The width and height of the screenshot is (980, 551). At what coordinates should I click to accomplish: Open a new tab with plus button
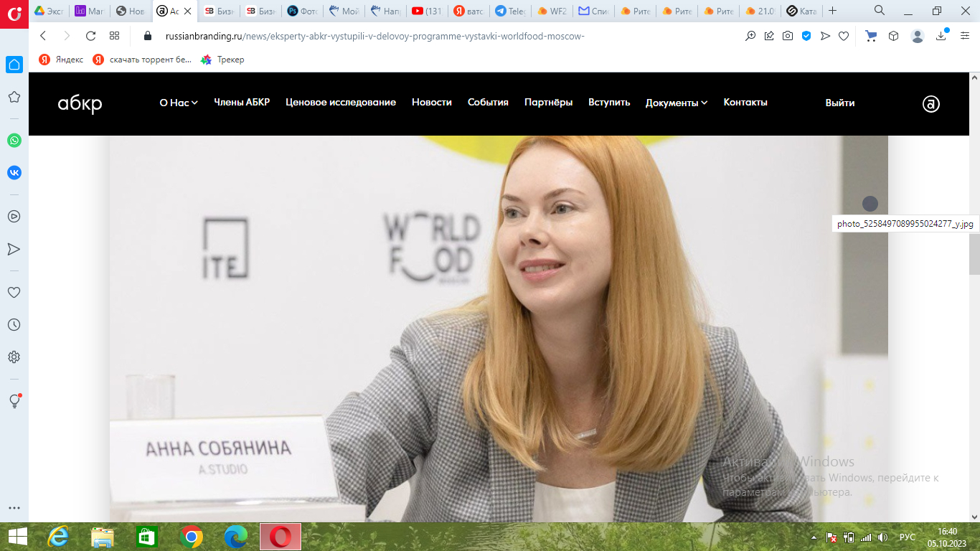(833, 11)
